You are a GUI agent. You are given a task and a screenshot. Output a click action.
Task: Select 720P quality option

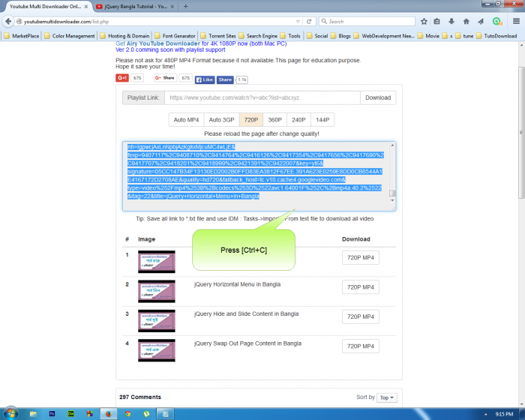tap(251, 120)
